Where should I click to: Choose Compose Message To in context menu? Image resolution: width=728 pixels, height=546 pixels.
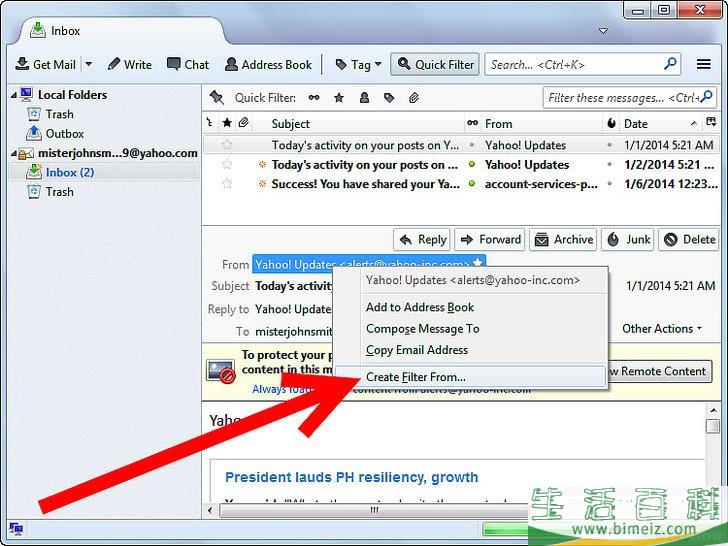[422, 329]
